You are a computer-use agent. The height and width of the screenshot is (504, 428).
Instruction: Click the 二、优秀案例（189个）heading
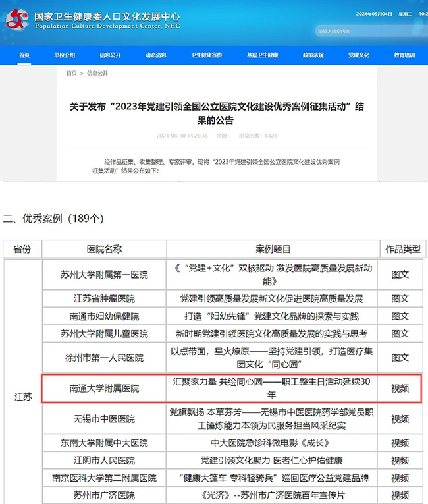53,219
